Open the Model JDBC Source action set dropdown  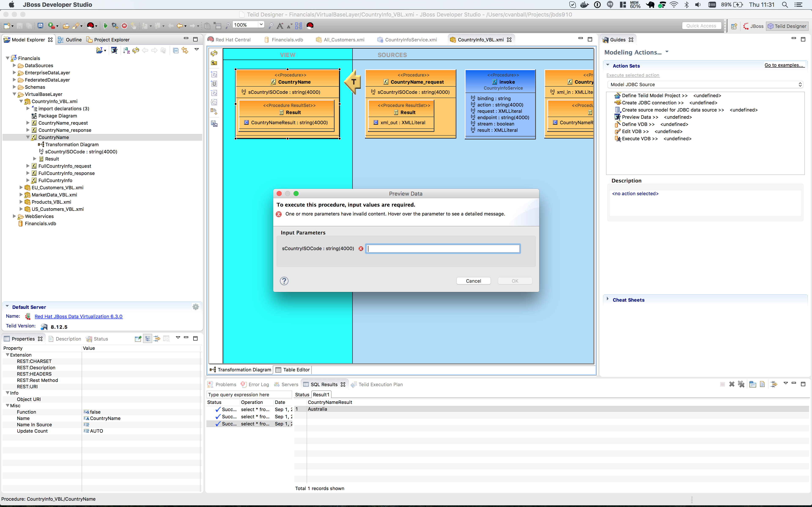pos(705,84)
